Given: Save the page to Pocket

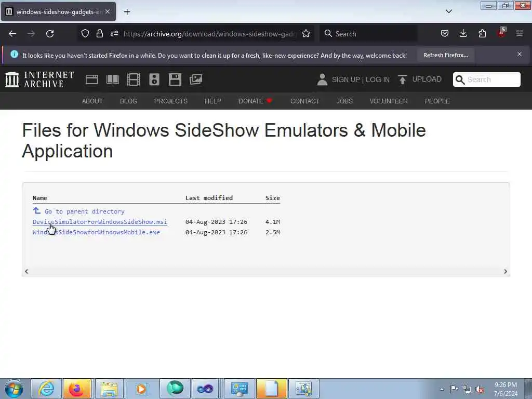Looking at the screenshot, I should (445, 33).
